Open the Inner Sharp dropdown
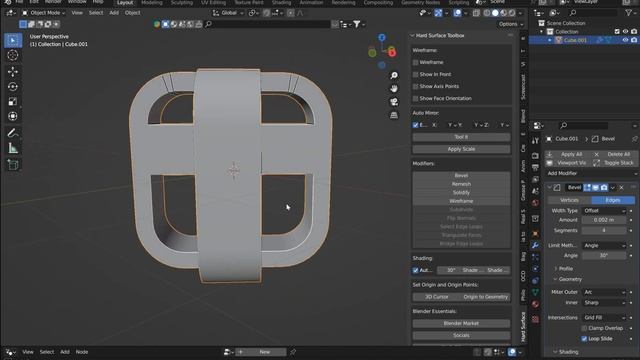Image resolution: width=640 pixels, height=360 pixels. click(604, 303)
